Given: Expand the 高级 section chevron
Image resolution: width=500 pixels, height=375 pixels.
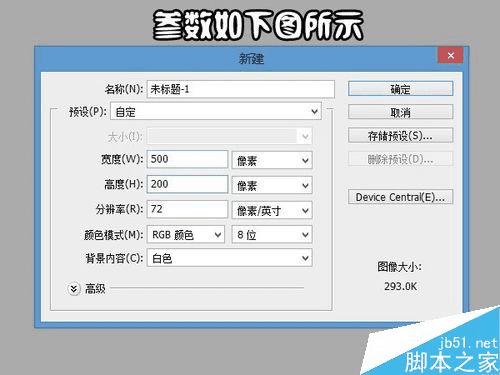Looking at the screenshot, I should click(x=74, y=289).
